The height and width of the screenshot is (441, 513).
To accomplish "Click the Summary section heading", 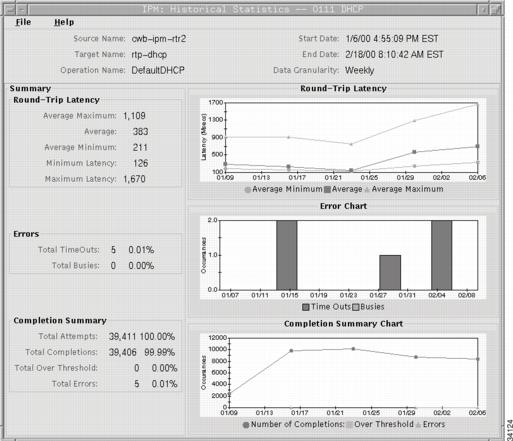I will click(x=30, y=89).
